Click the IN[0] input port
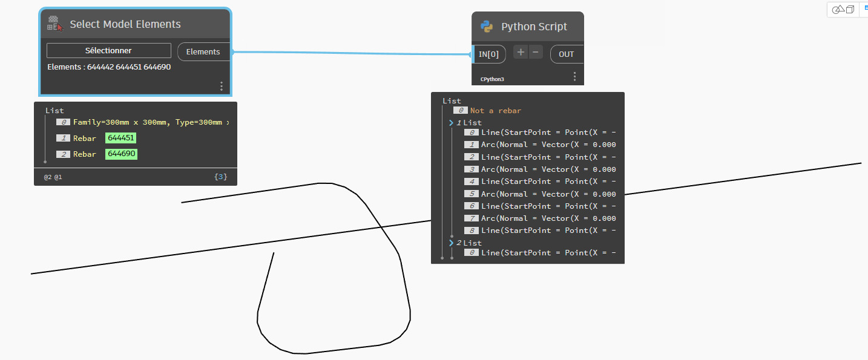The height and width of the screenshot is (360, 868). pyautogui.click(x=489, y=54)
